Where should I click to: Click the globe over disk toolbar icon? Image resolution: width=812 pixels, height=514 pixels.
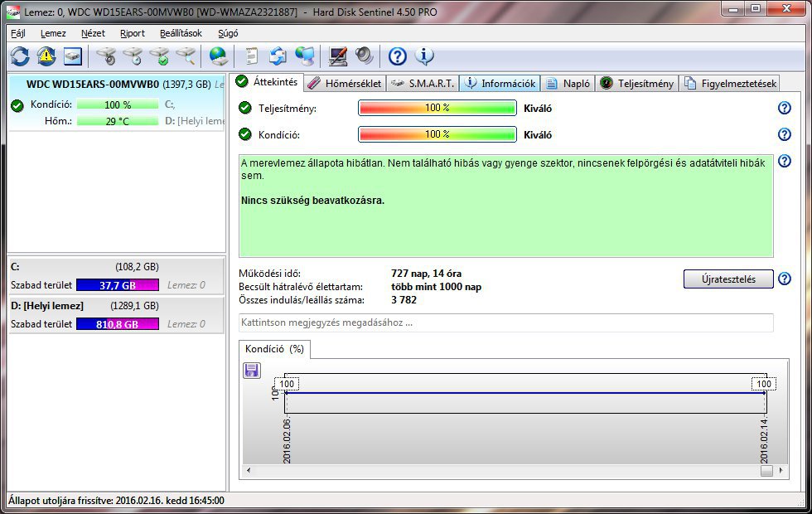click(219, 56)
